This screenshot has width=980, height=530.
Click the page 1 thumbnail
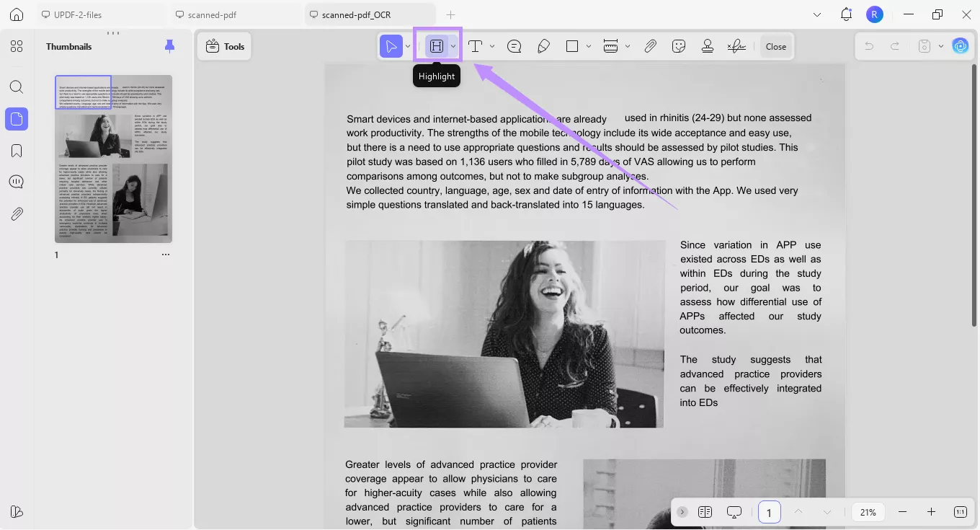pos(114,159)
